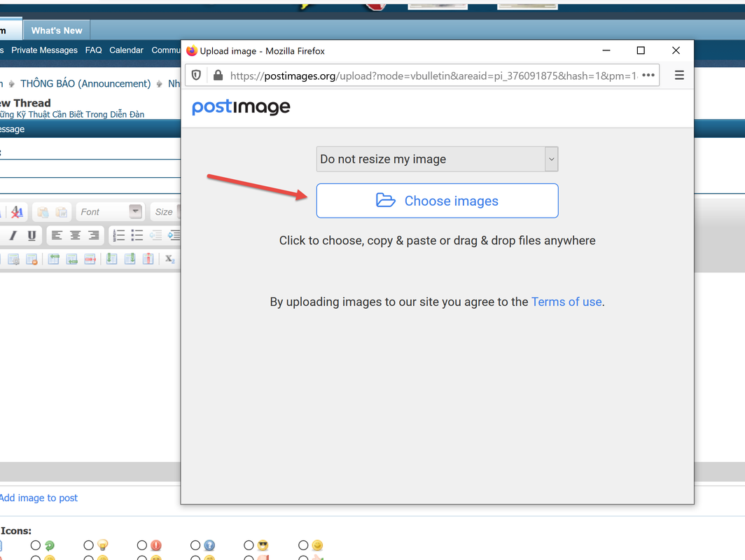Viewport: 745px width, 560px height.
Task: Click the delete table column icon
Action: [x=148, y=259]
